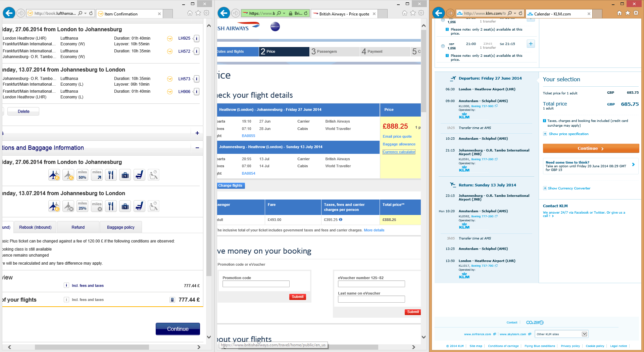Open the Currency calculator link
The width and height of the screenshot is (644, 352).
click(399, 152)
